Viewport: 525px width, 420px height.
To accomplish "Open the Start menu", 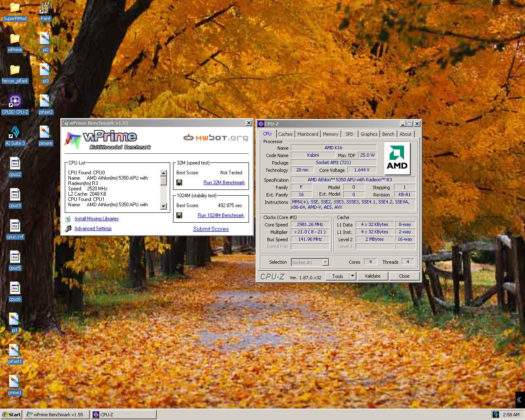I will (x=11, y=415).
